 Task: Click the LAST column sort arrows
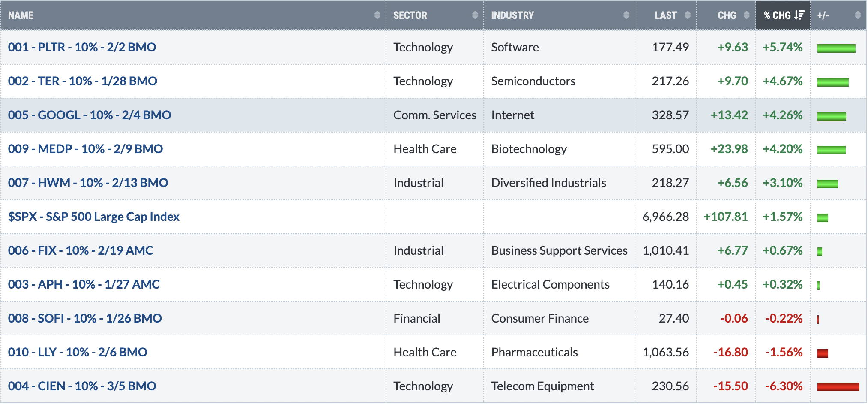[x=688, y=15]
